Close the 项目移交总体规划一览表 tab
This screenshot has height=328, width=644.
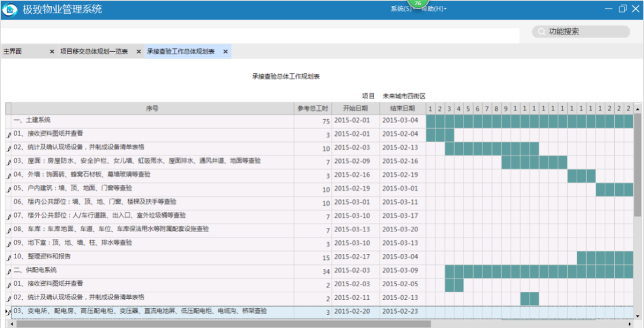[x=138, y=52]
